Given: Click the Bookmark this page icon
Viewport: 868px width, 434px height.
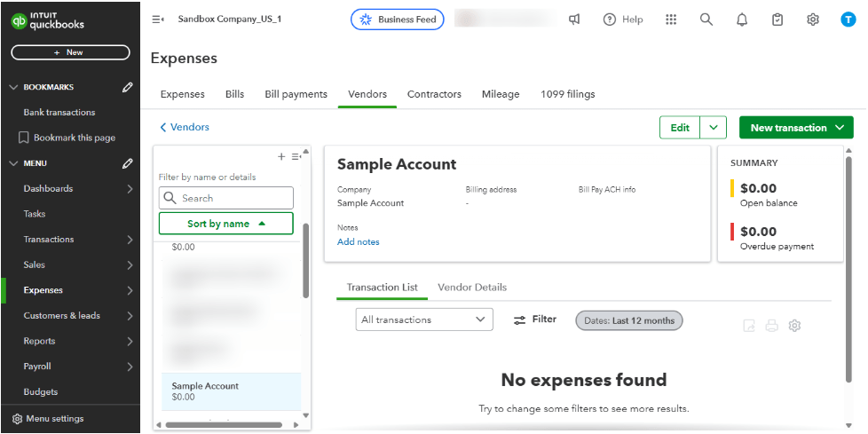Looking at the screenshot, I should pos(24,138).
